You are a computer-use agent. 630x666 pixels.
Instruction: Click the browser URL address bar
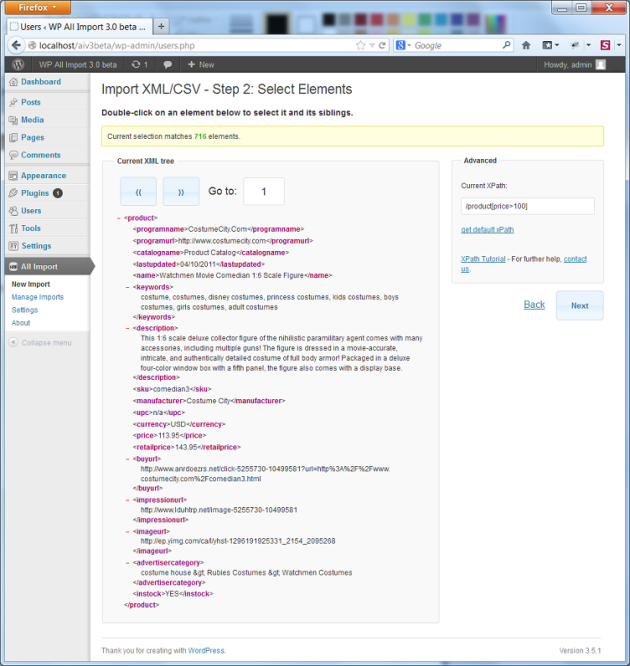(x=195, y=45)
